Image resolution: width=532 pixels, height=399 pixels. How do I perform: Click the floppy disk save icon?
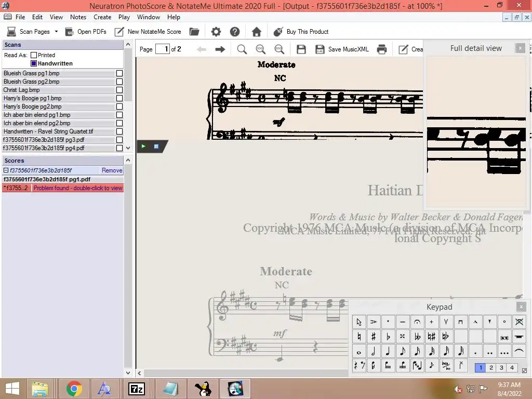pyautogui.click(x=301, y=49)
